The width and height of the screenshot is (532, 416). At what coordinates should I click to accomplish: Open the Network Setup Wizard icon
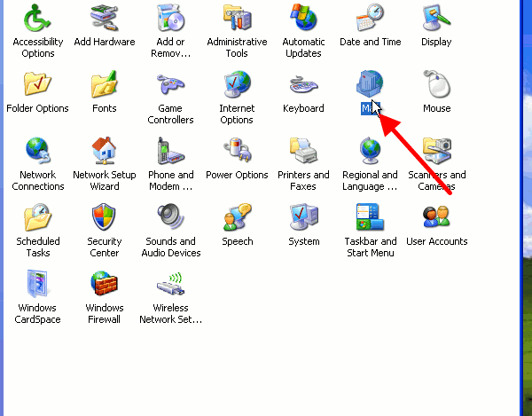tap(104, 150)
